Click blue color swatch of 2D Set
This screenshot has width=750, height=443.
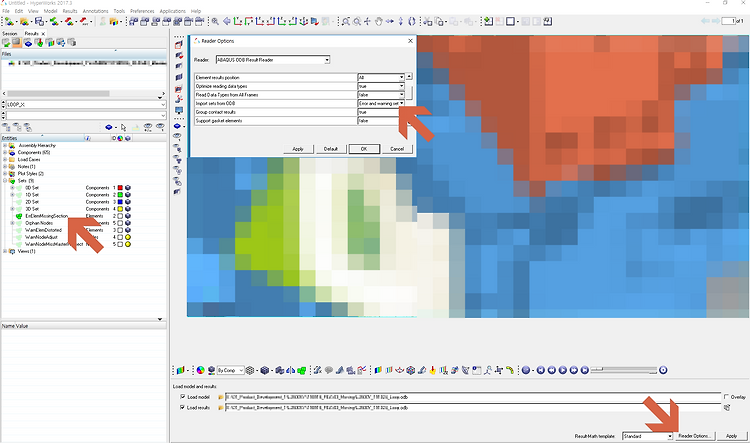point(121,202)
